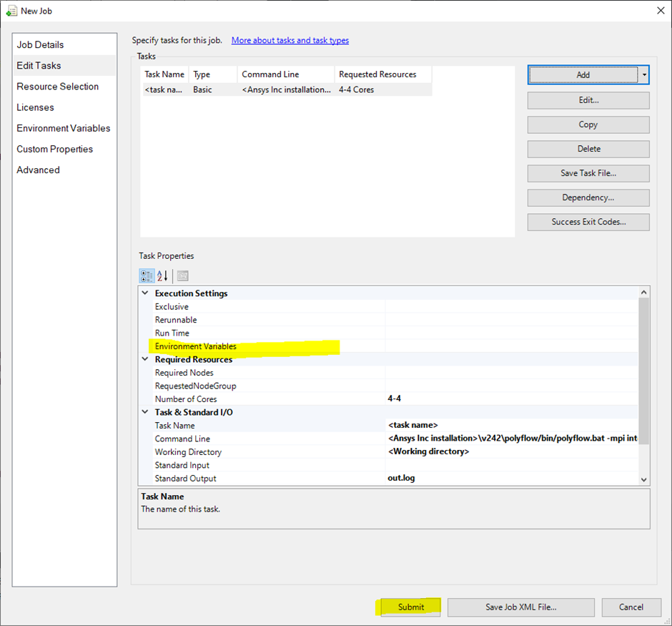Image resolution: width=672 pixels, height=626 pixels.
Task: Click the Alphabetical sort icon
Action: click(162, 275)
